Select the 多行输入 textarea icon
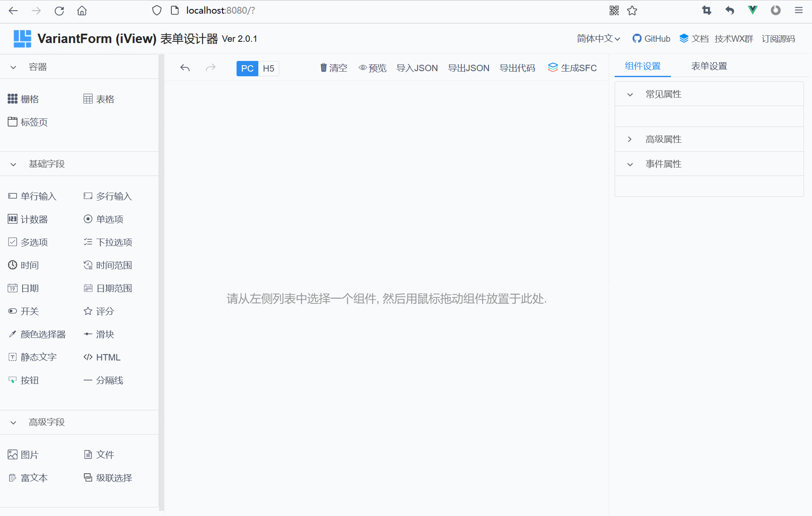Screen dimensions: 812x516 tap(88, 196)
